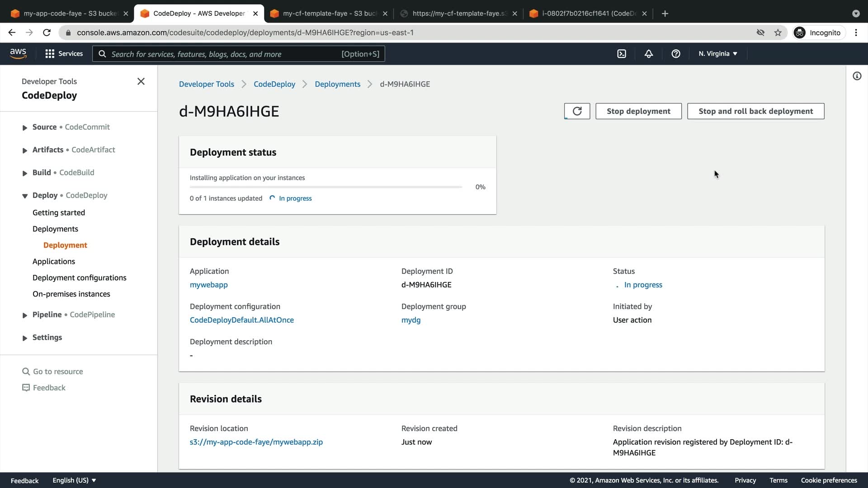Viewport: 868px width, 488px height.
Task: Switch to my-cf-template-faye S3 browser tab
Action: pos(329,14)
